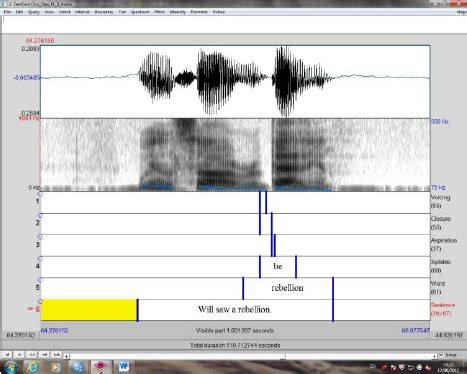Click the left boundary of the 'rebellion' word
Viewport: 467px width, 374px height.
(243, 288)
